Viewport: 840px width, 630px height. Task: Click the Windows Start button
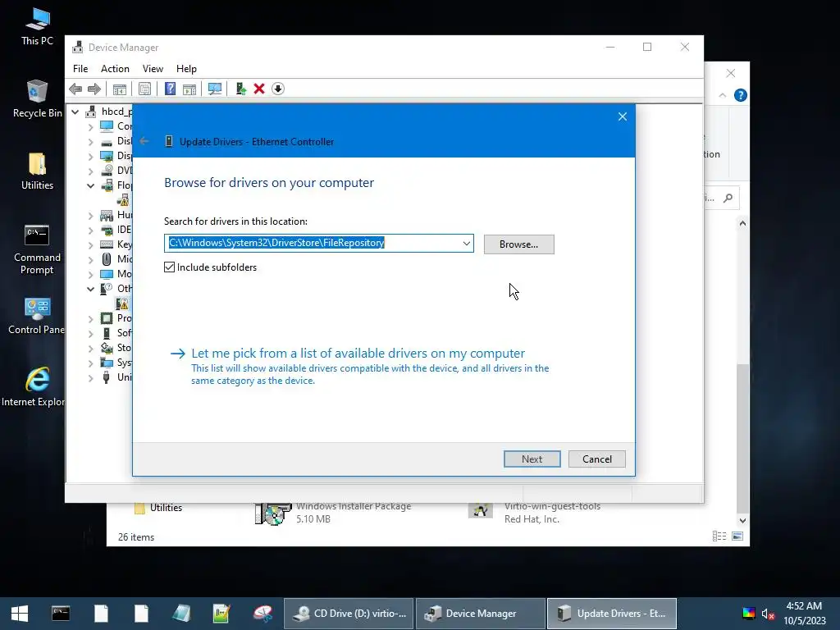(20, 614)
